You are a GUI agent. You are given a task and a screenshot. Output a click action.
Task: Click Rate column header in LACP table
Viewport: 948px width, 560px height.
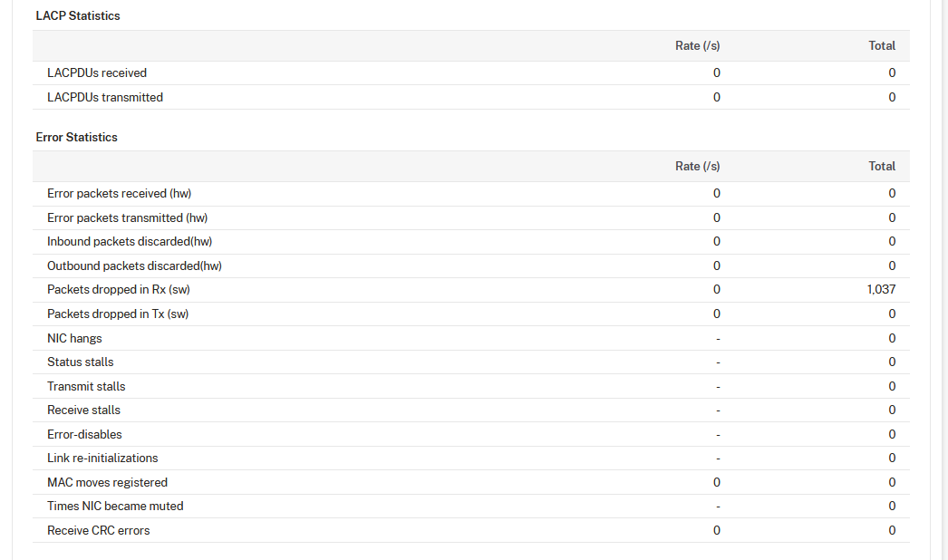tap(698, 46)
